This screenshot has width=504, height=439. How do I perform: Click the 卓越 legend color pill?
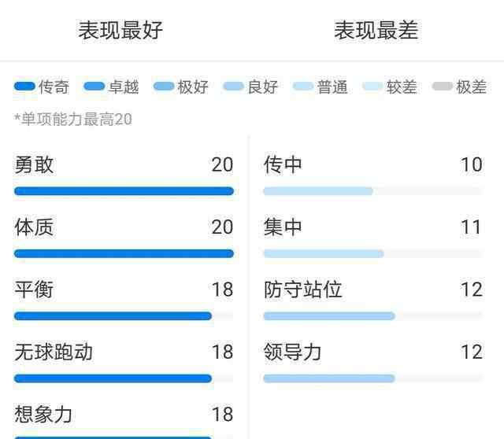94,87
